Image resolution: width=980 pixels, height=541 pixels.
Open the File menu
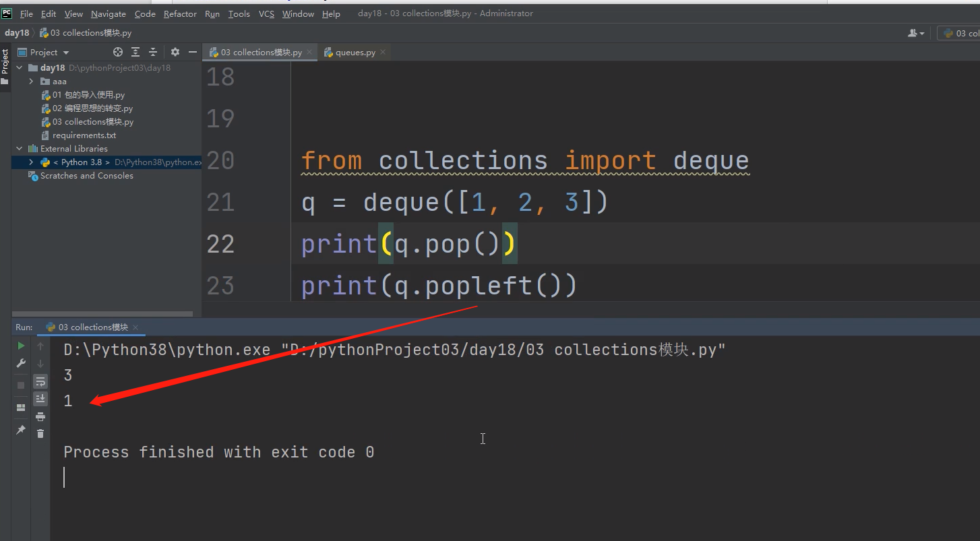tap(26, 13)
